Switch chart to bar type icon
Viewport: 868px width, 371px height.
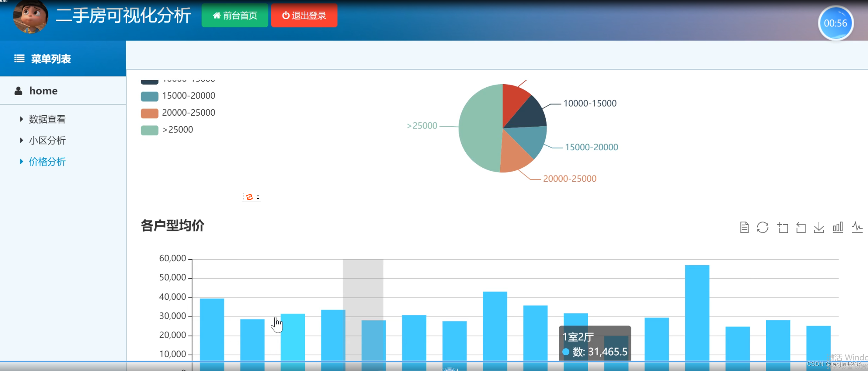pos(838,227)
